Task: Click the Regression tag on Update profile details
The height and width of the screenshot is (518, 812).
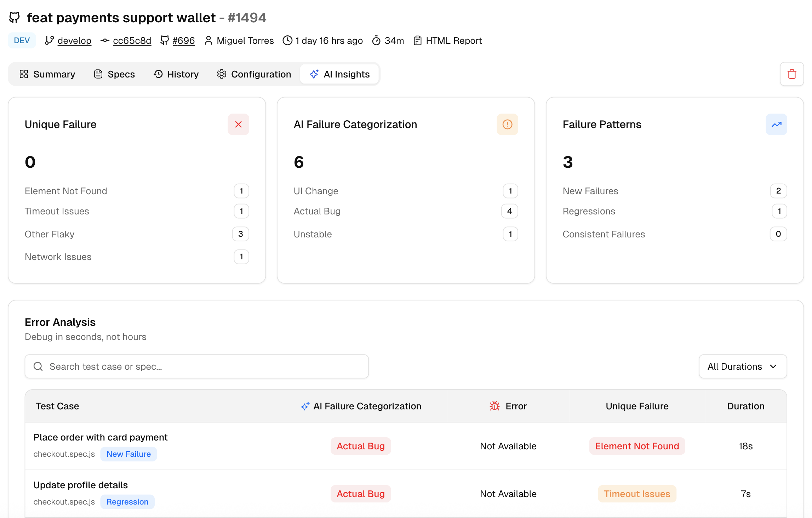Action: [127, 502]
